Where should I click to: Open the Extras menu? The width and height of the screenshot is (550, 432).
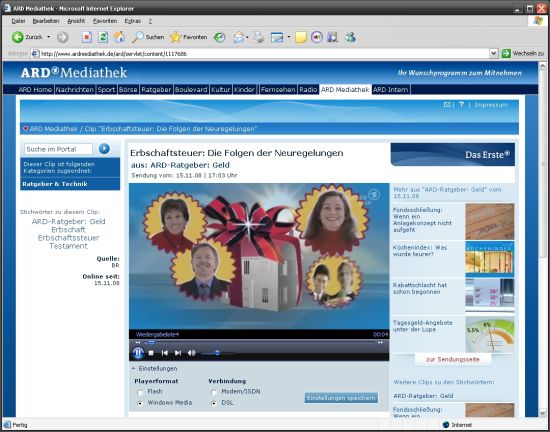133,21
